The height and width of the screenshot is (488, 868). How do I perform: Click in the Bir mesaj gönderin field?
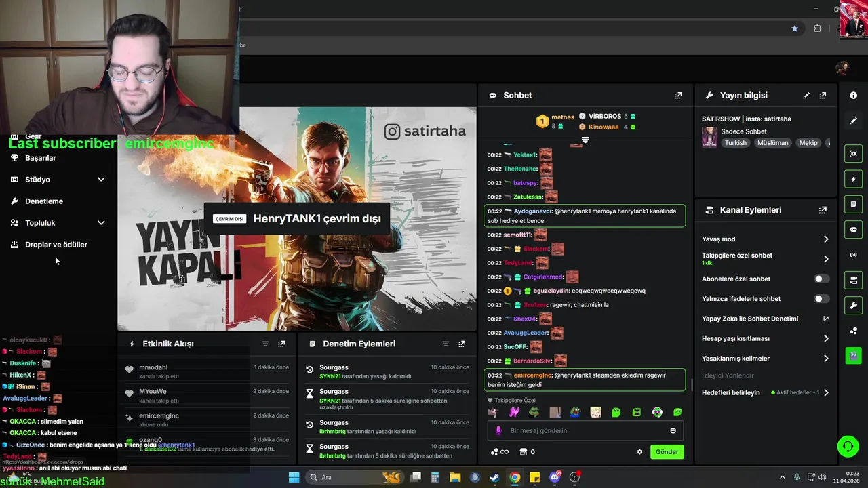coord(586,430)
